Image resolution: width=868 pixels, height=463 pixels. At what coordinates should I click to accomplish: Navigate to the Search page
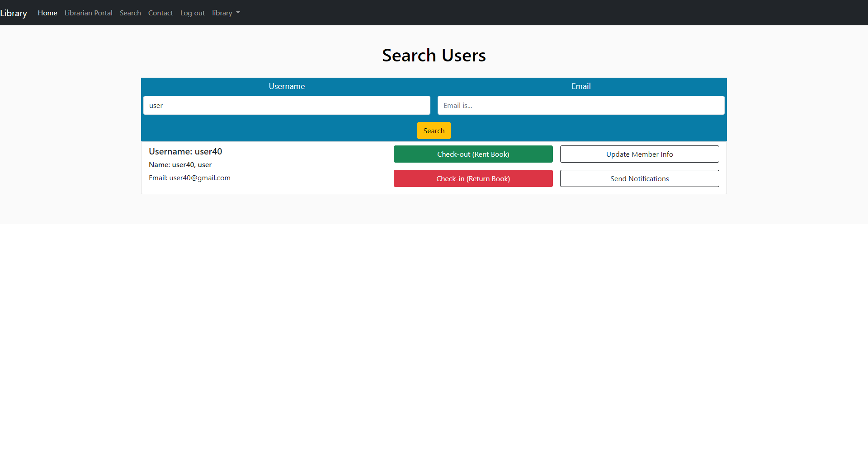(x=130, y=13)
